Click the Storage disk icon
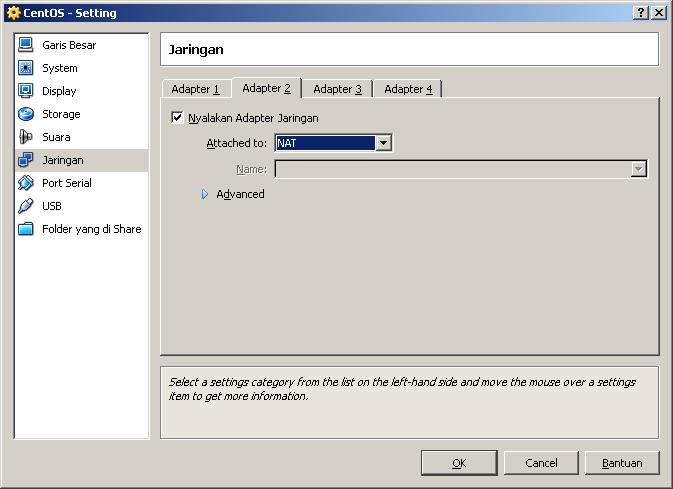This screenshot has height=489, width=673. (25, 114)
